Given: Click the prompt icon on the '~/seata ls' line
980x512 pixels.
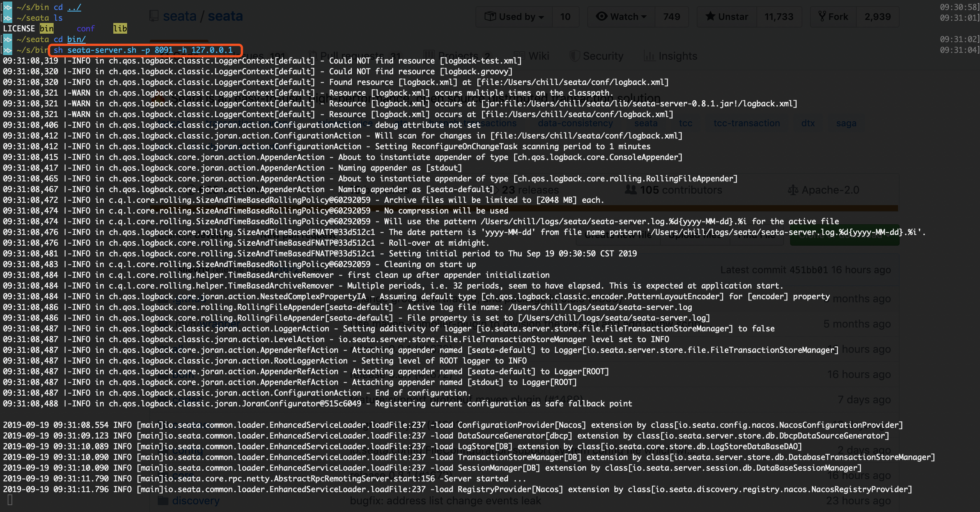Looking at the screenshot, I should coord(7,18).
